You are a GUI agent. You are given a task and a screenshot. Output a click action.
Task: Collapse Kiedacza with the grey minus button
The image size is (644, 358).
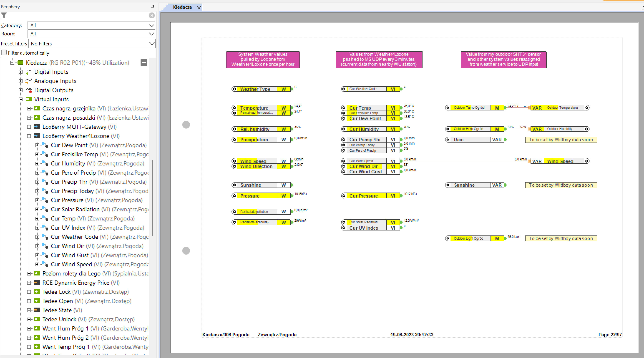coord(144,63)
